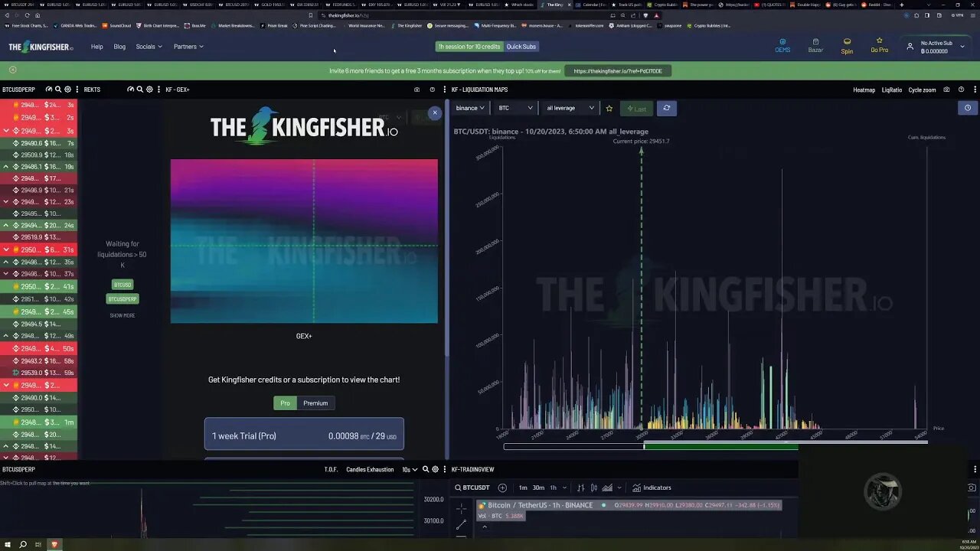Screen dimensions: 980x551
Task: Open kebab menu beside KF - LIQUIDATION MAPS
Action: pyautogui.click(x=445, y=90)
